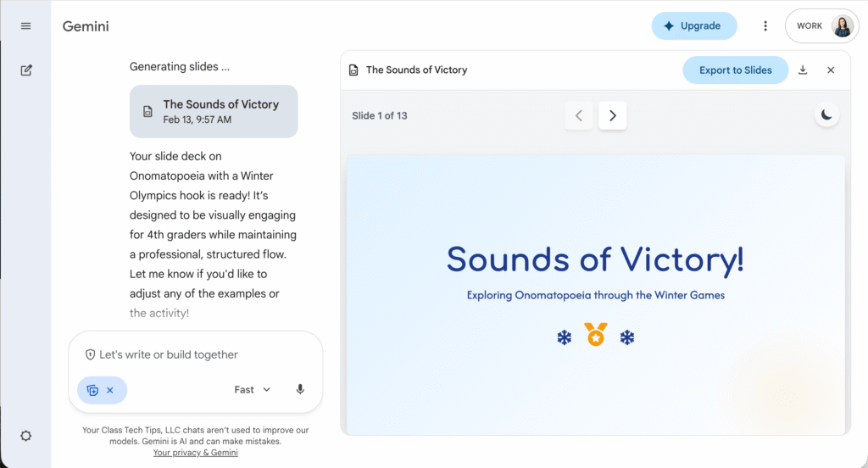Click the Export to Slides button
The height and width of the screenshot is (468, 868).
pyautogui.click(x=735, y=70)
